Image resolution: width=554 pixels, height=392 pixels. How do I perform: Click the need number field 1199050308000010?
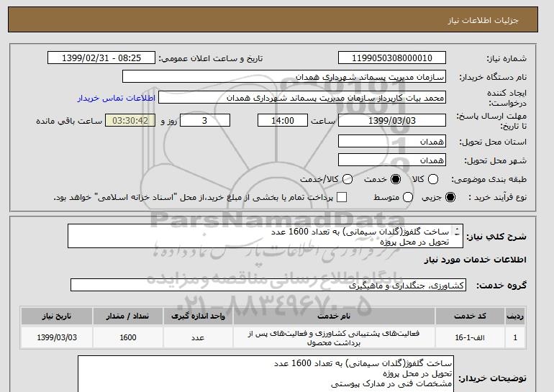pos(392,58)
